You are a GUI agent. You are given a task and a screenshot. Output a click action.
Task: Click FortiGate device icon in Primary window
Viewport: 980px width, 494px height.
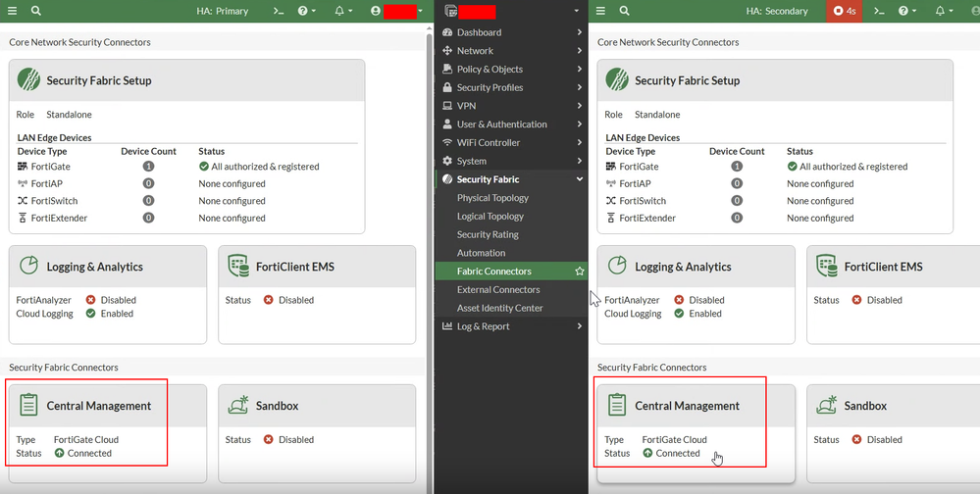pyautogui.click(x=23, y=167)
